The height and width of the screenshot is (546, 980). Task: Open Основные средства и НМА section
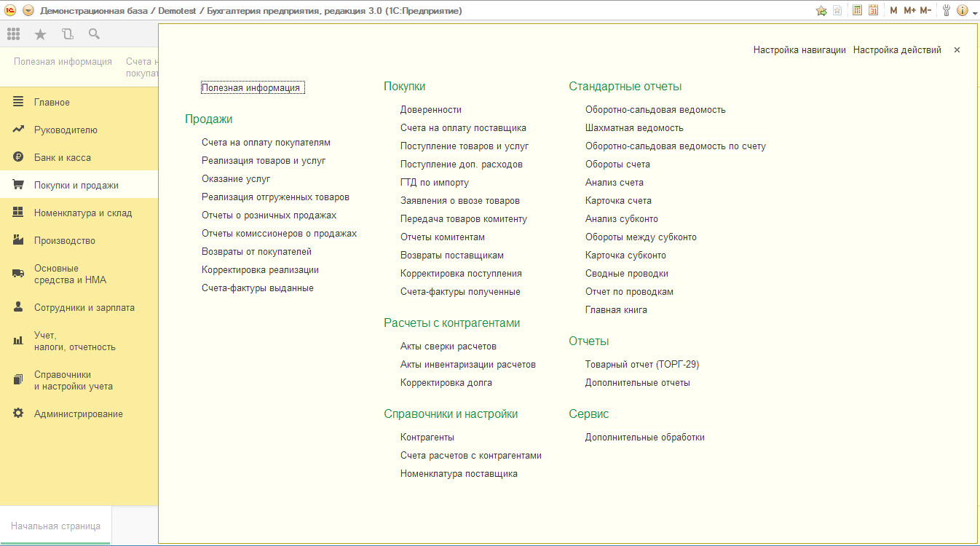(x=79, y=274)
